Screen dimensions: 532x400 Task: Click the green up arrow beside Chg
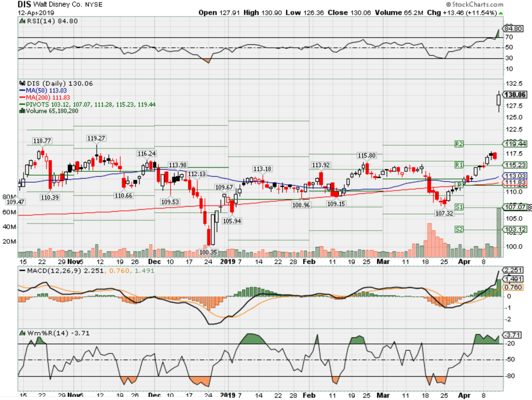(x=501, y=13)
